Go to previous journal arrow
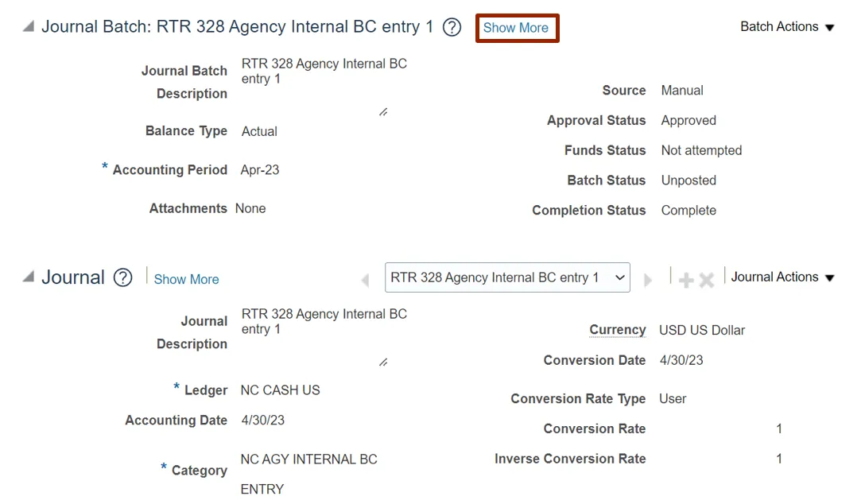865x504 pixels. pos(366,280)
